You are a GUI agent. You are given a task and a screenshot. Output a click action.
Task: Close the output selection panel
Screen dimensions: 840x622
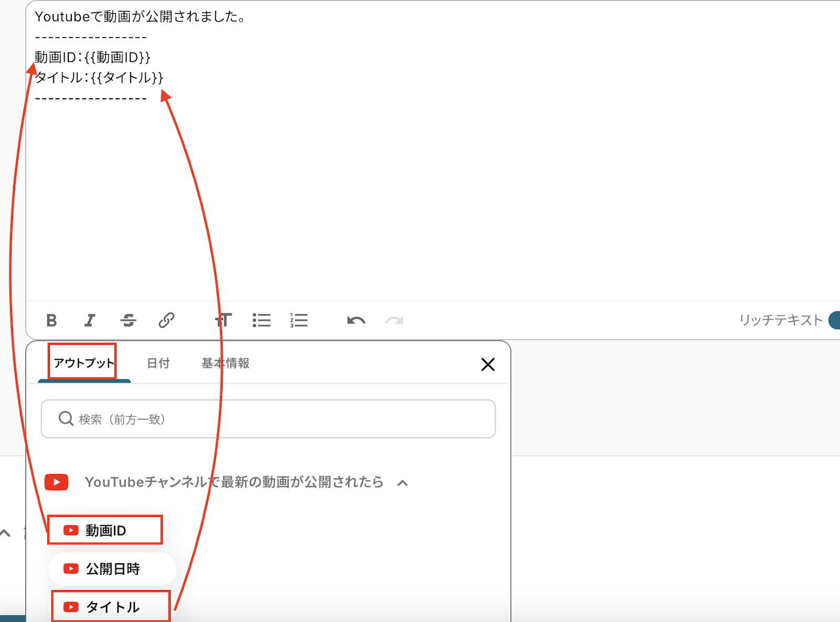488,364
